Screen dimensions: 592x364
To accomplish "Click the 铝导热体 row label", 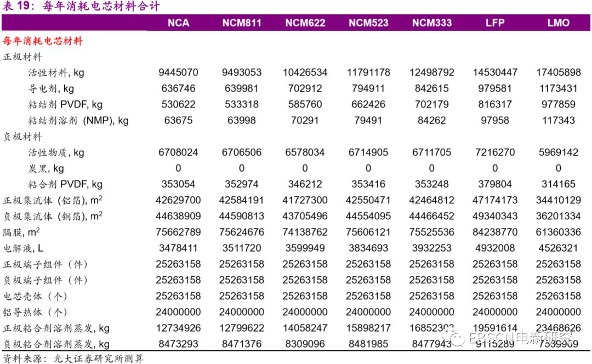I will (35, 312).
